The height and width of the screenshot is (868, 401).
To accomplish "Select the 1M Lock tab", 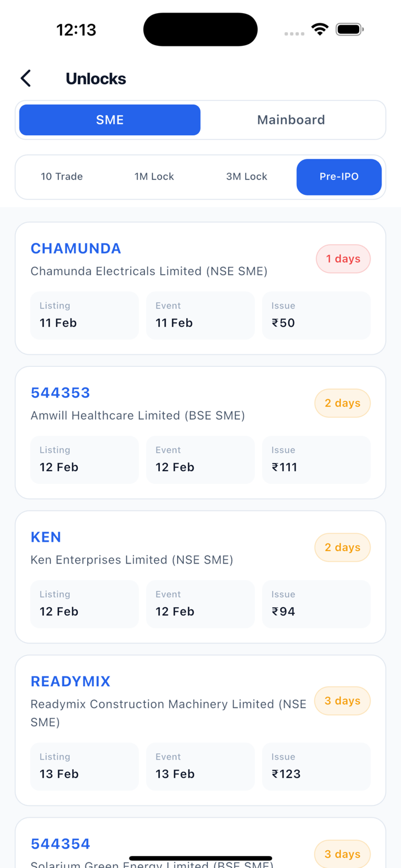I will click(154, 177).
